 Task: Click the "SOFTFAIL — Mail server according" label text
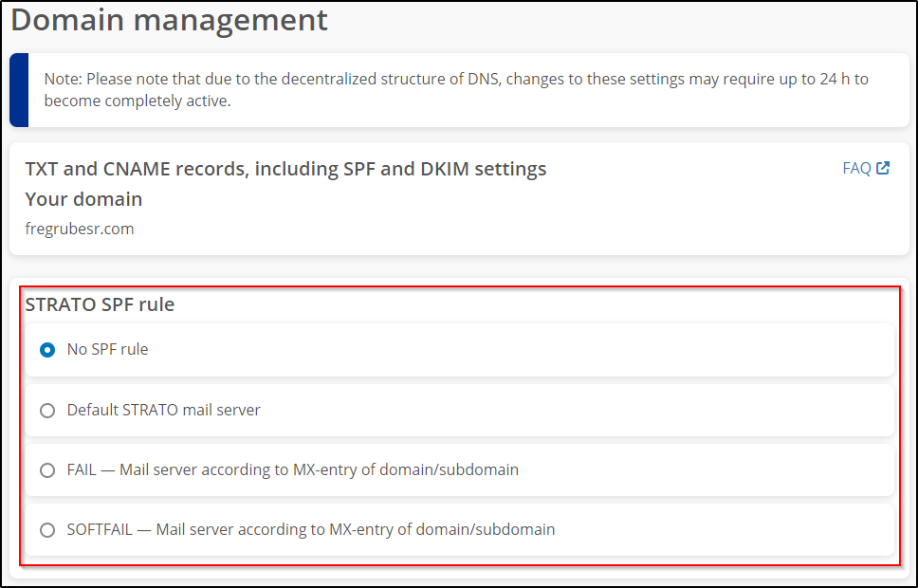point(310,530)
